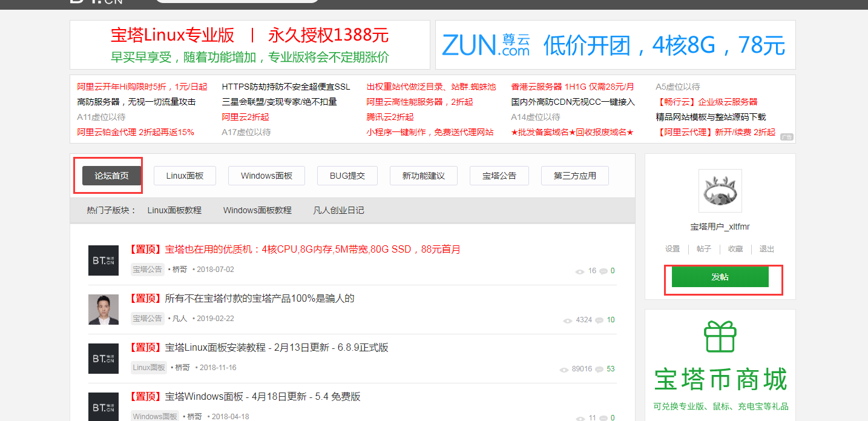Open ad 阿里云铂金代理 2折起再返15%
868x421 pixels.
pos(136,132)
